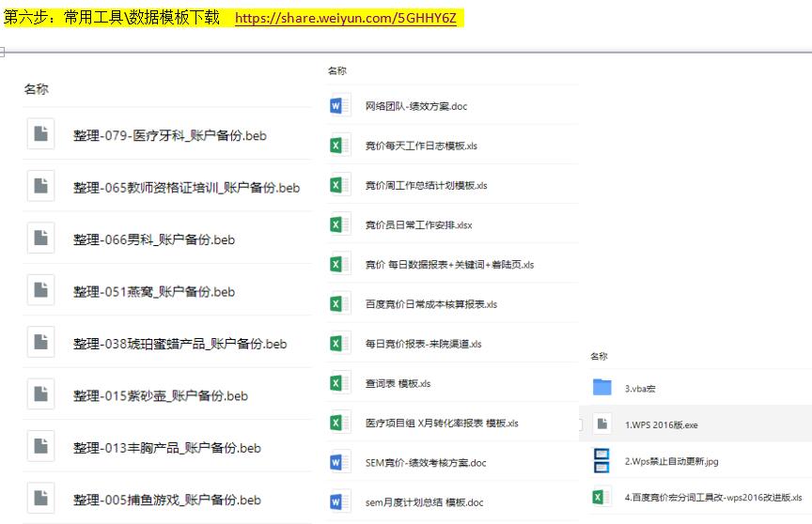The image size is (812, 524).
Task: Select file name 整理-013丰胸产品_账户备份.beb
Action: pyautogui.click(x=166, y=448)
